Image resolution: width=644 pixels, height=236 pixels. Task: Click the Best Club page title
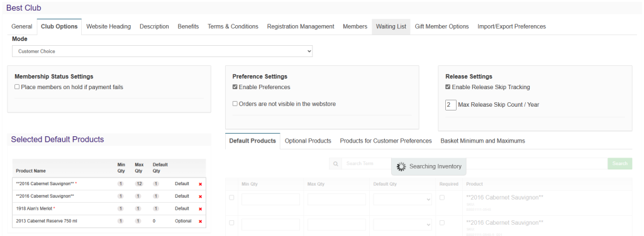coord(24,8)
